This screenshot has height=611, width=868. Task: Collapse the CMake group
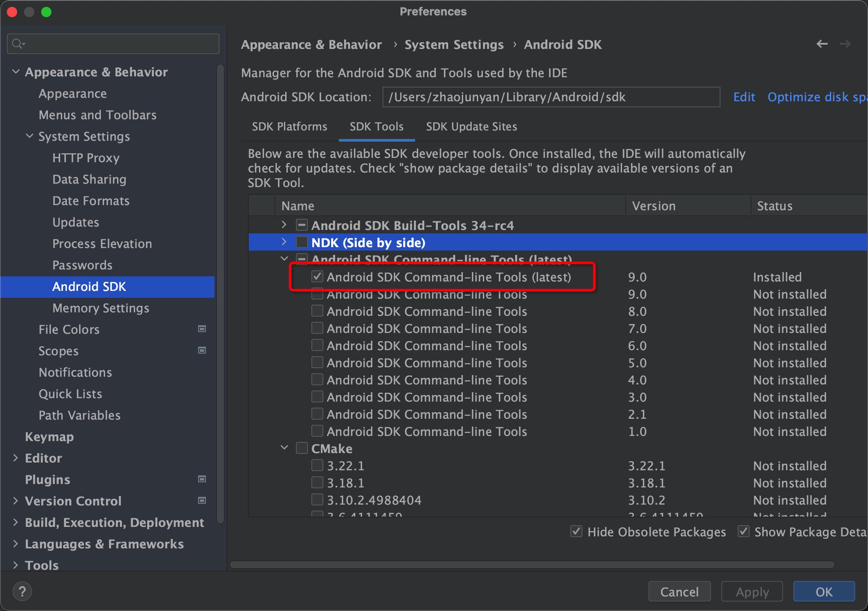[284, 448]
